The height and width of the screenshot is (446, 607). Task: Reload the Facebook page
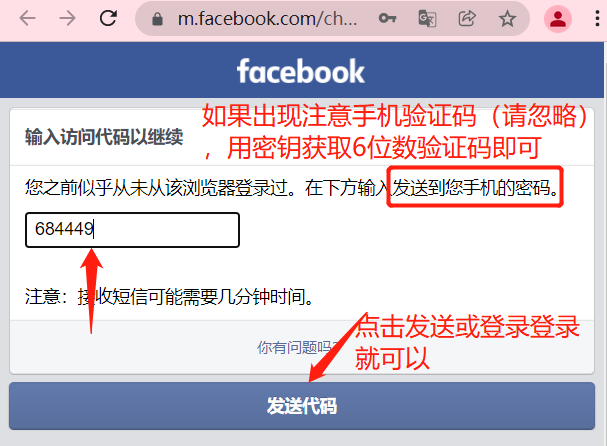(108, 18)
